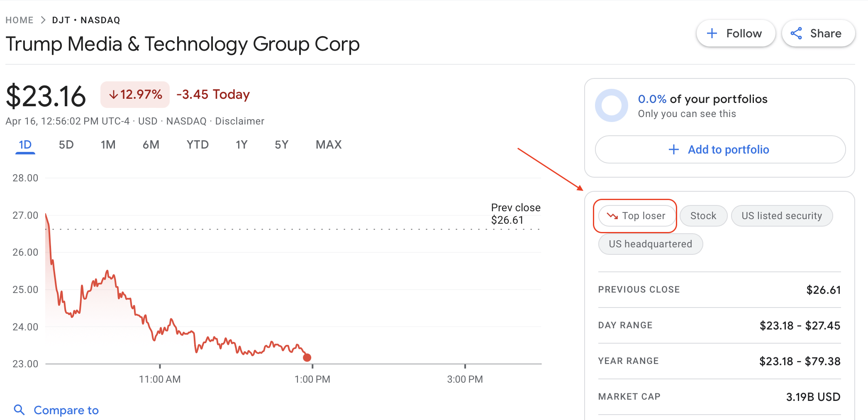Image resolution: width=868 pixels, height=420 pixels.
Task: Click the 3:00 PM axis label
Action: point(465,379)
